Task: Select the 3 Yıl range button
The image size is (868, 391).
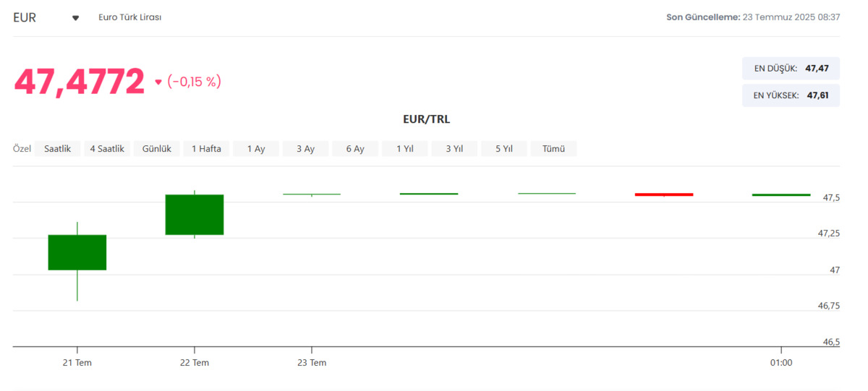Action: (x=454, y=149)
